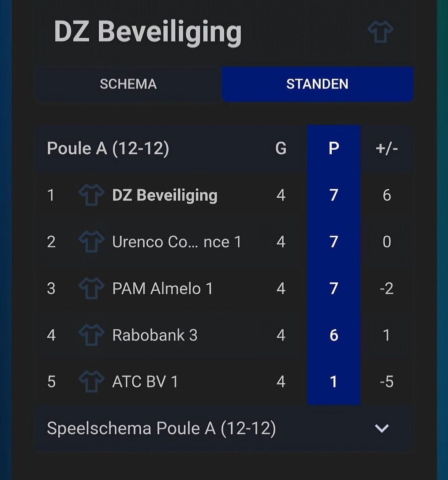Tap the shirt icon beside the DZ Beveiliging title
Viewport: 448px width, 480px height.
point(380,32)
